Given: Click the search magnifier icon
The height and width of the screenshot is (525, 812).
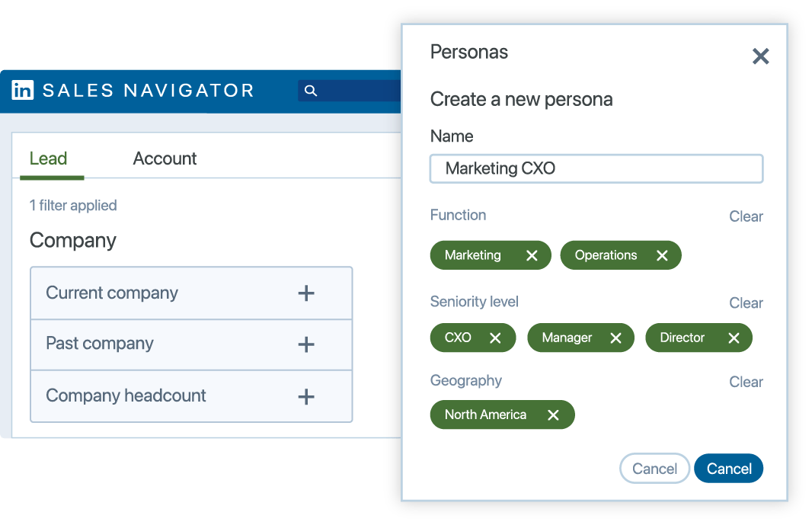Looking at the screenshot, I should pos(311,91).
